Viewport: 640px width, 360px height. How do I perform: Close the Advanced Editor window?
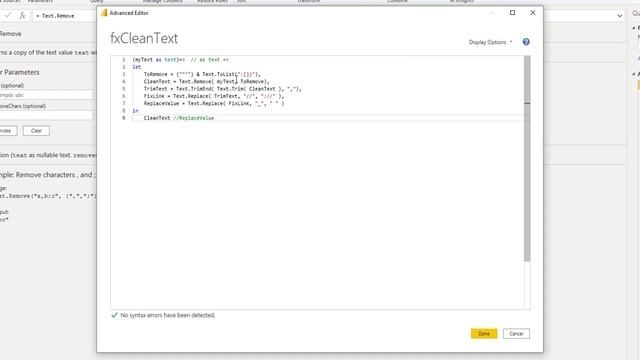coord(533,13)
